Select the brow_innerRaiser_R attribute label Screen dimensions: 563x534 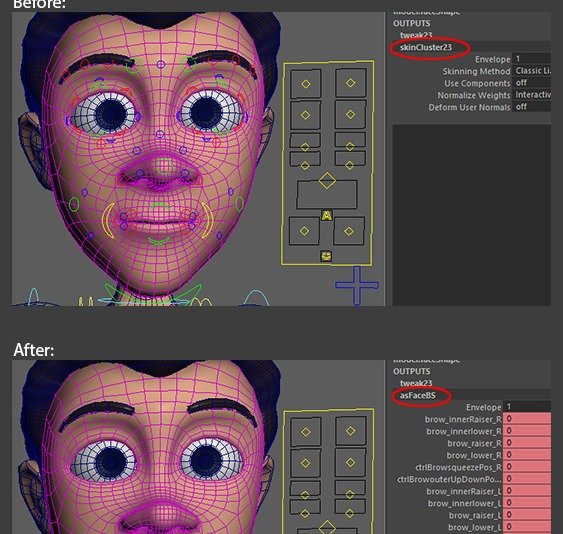(x=463, y=419)
